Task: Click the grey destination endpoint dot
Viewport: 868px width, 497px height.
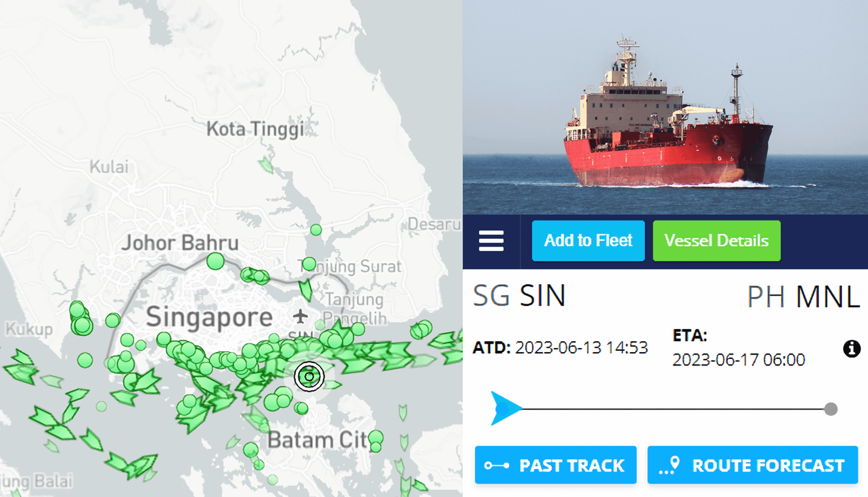Action: (x=831, y=409)
